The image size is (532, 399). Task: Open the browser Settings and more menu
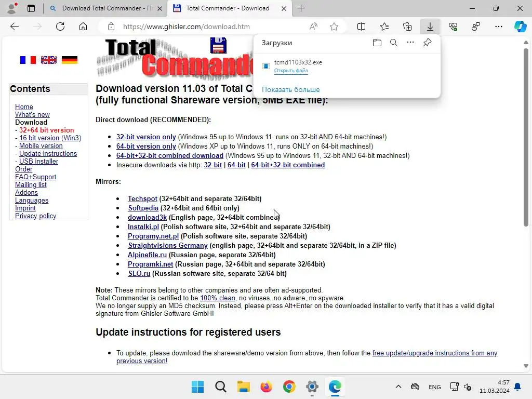pos(498,26)
